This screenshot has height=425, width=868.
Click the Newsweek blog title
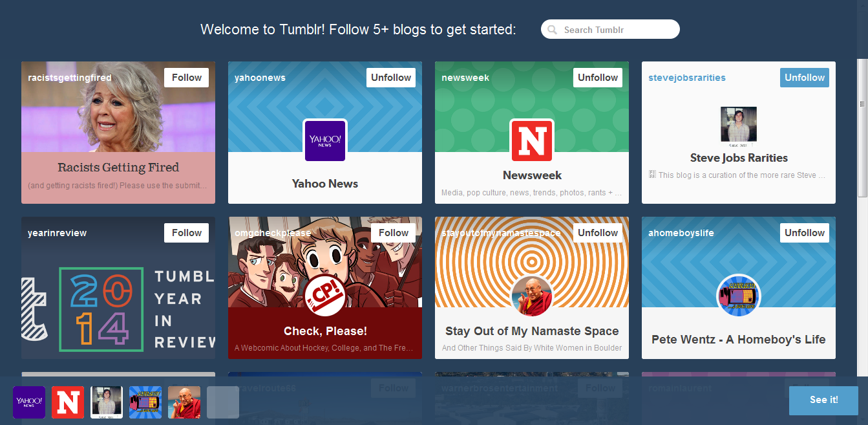click(x=532, y=175)
